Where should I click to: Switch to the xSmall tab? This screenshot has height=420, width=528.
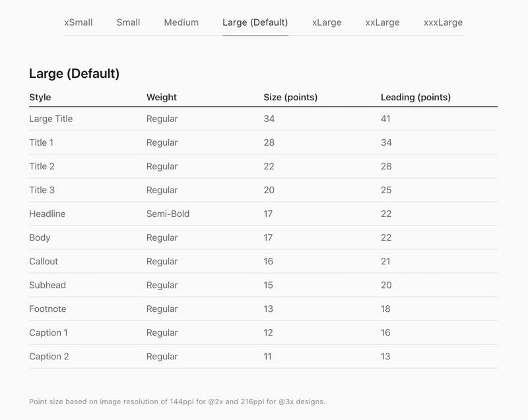pos(78,22)
